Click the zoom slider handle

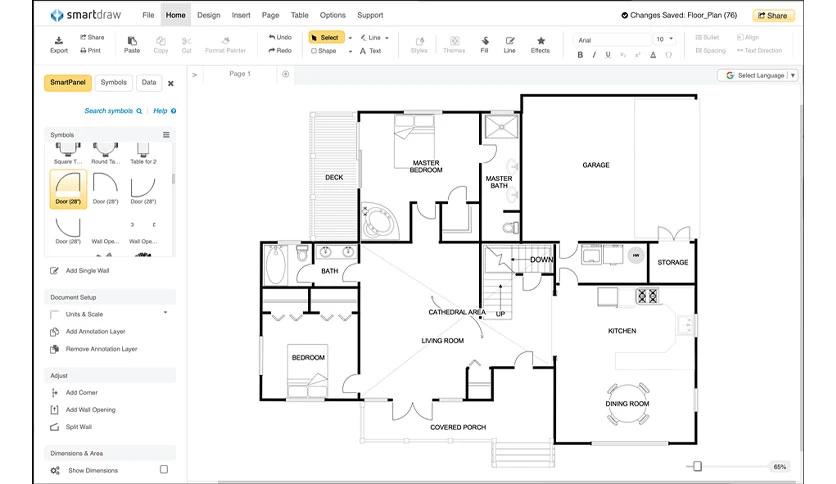[697, 466]
